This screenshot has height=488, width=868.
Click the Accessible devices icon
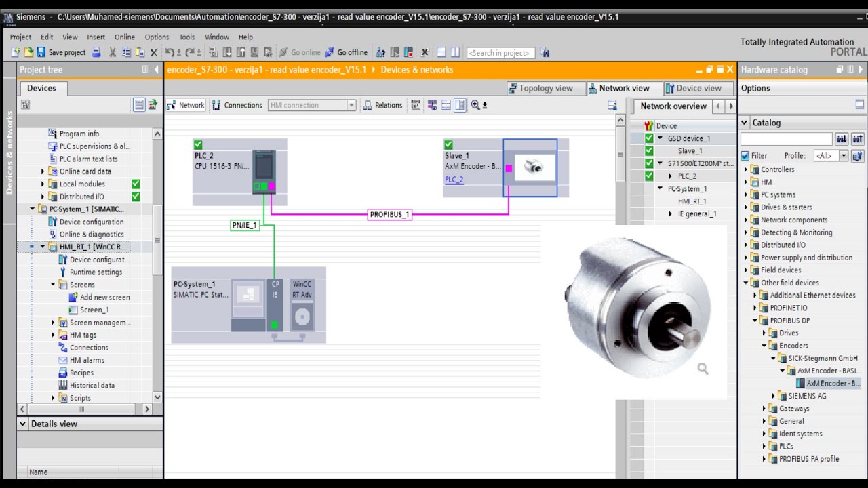pyautogui.click(x=380, y=52)
